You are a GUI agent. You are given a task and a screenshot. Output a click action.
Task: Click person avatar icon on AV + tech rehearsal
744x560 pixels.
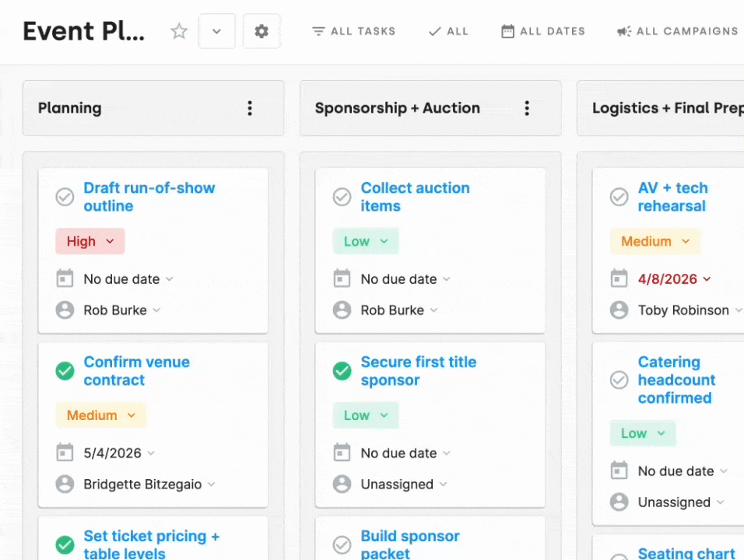(619, 310)
